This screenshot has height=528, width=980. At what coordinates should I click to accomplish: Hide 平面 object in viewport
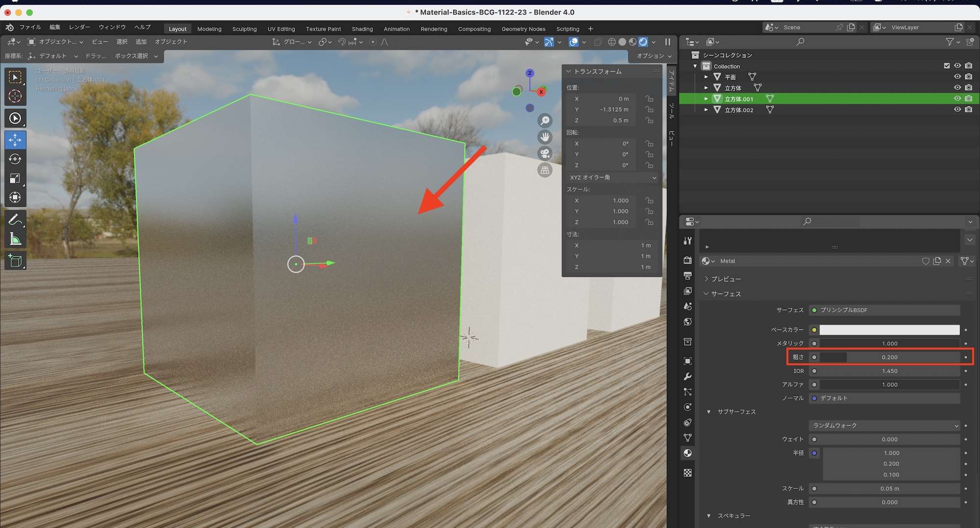[957, 76]
